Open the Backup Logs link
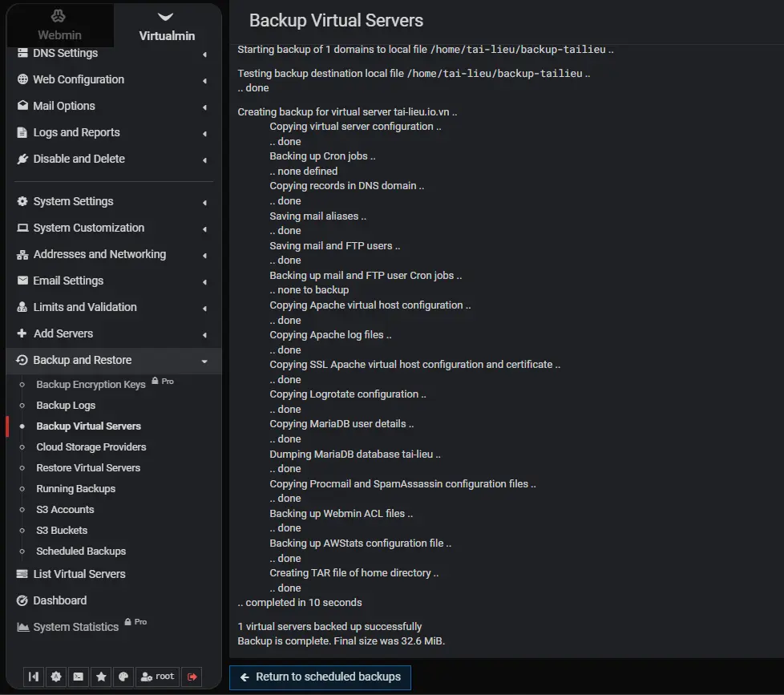The image size is (784, 695). 65,405
